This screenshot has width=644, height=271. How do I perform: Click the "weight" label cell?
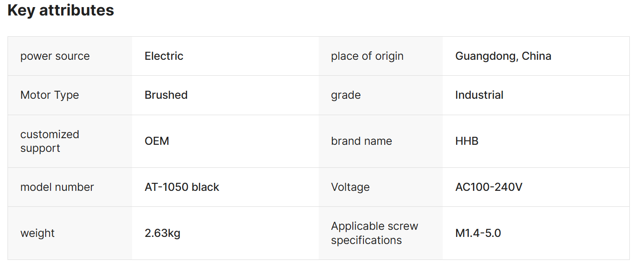click(x=38, y=233)
